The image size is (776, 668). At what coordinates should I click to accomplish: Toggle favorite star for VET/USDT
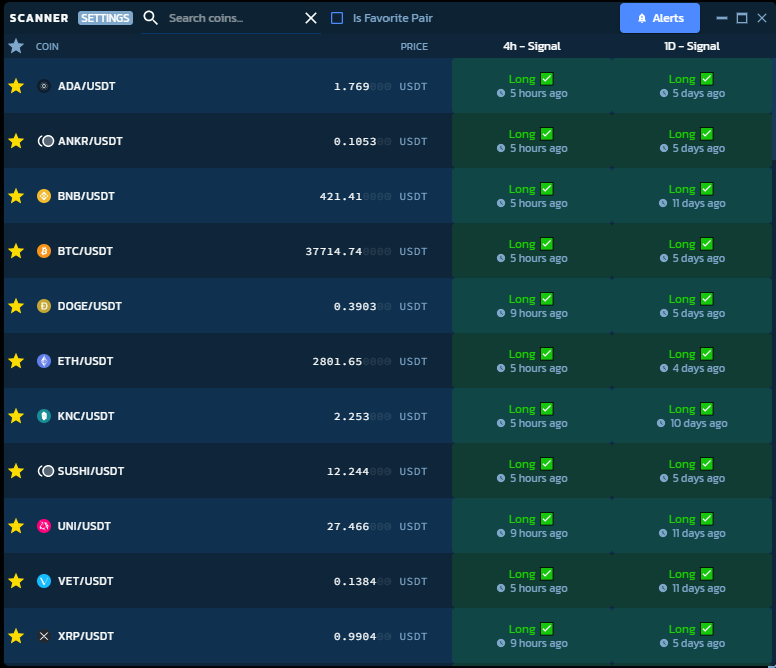point(16,580)
